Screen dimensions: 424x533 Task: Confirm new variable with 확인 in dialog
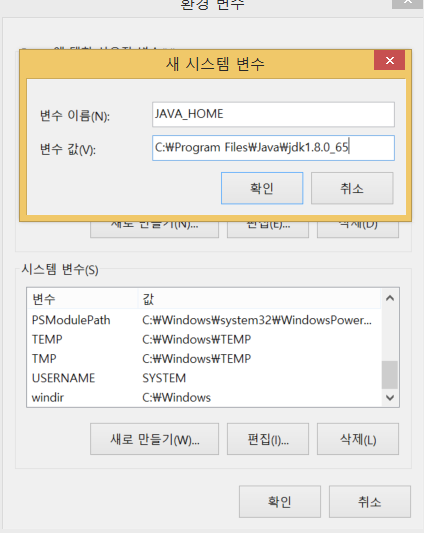tap(262, 188)
